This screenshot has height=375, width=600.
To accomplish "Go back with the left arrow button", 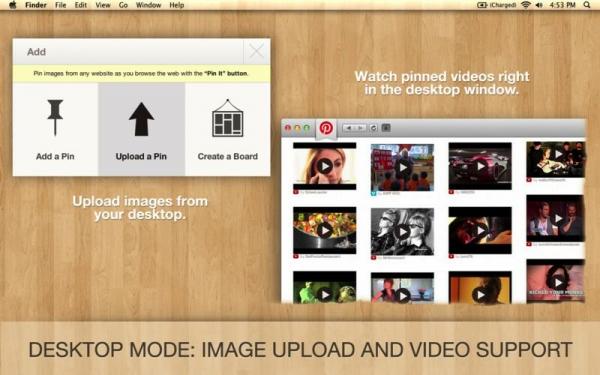I will pyautogui.click(x=348, y=128).
